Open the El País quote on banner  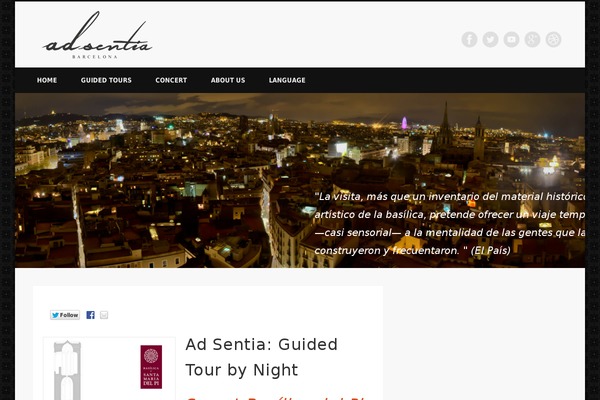coord(450,224)
